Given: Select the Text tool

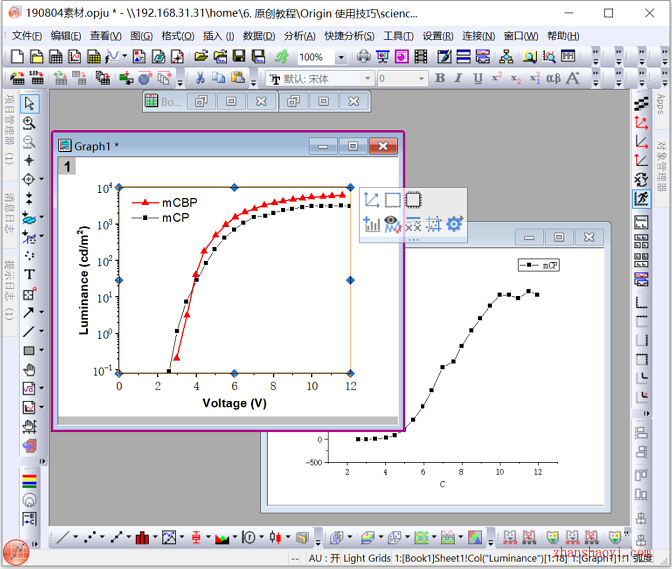Looking at the screenshot, I should click(29, 274).
